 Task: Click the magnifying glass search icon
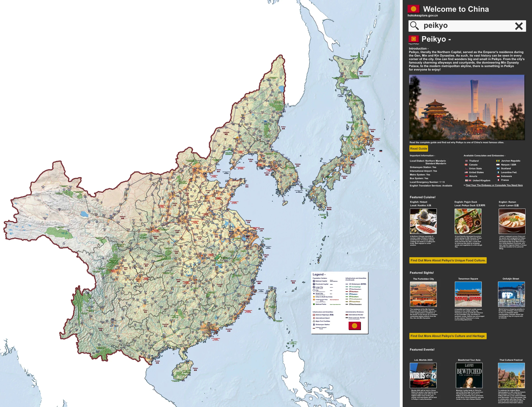(x=414, y=25)
